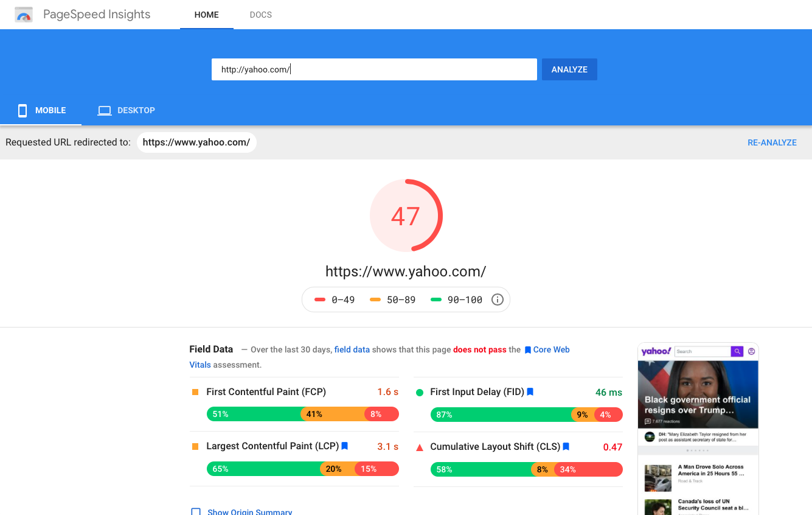
Task: Click the Field Data heading
Action: click(211, 349)
